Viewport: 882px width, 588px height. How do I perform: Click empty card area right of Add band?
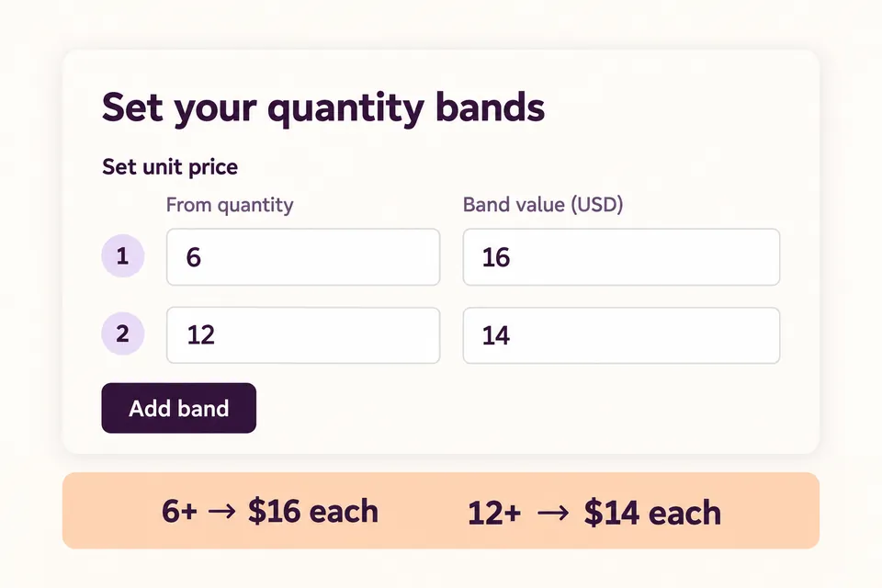coord(517,408)
